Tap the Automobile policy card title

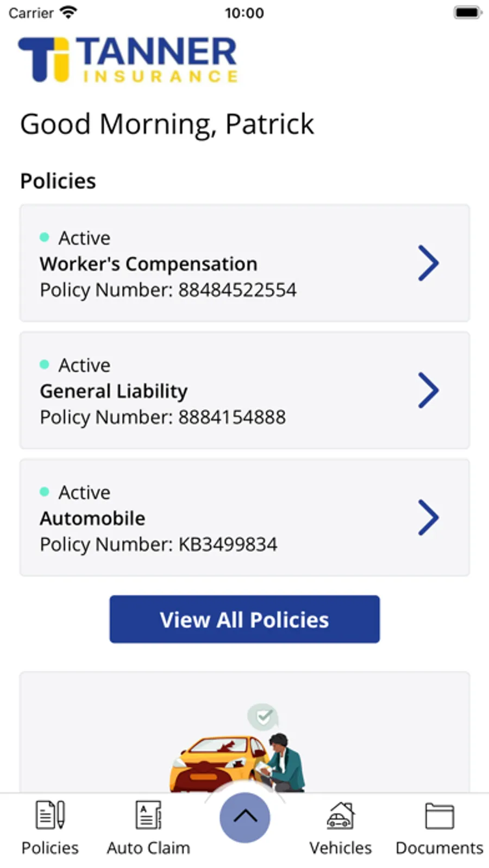92,518
